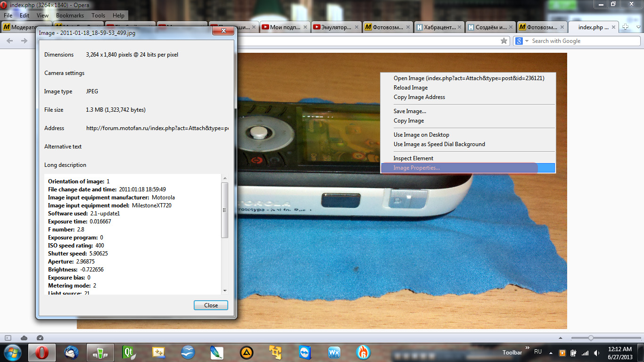Open the orange flame app in the taskbar
This screenshot has height=362, width=644.
(363, 353)
